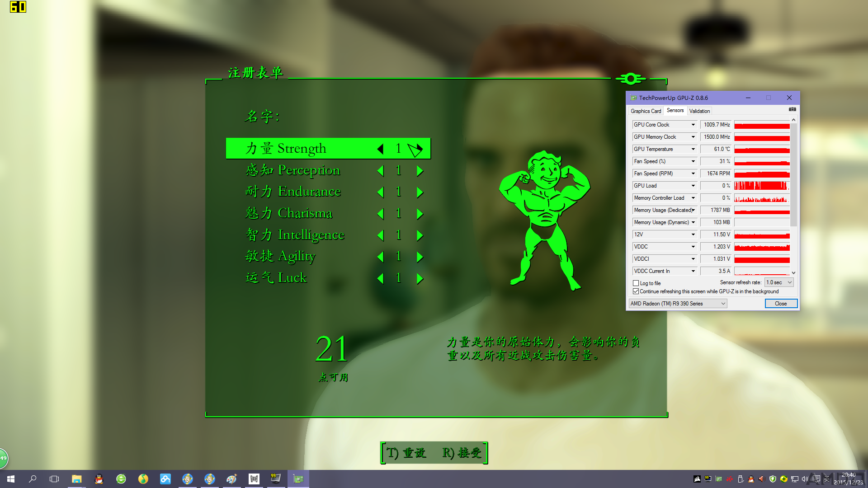The width and height of the screenshot is (868, 488).
Task: Switch to GPU-Z graphics card taskbar icon
Action: coord(298,479)
